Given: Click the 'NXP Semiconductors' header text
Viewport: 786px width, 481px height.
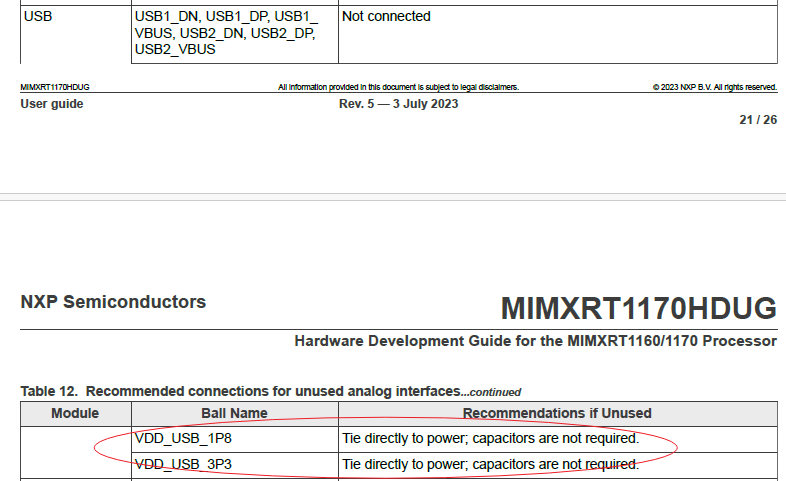Looking at the screenshot, I should (113, 302).
